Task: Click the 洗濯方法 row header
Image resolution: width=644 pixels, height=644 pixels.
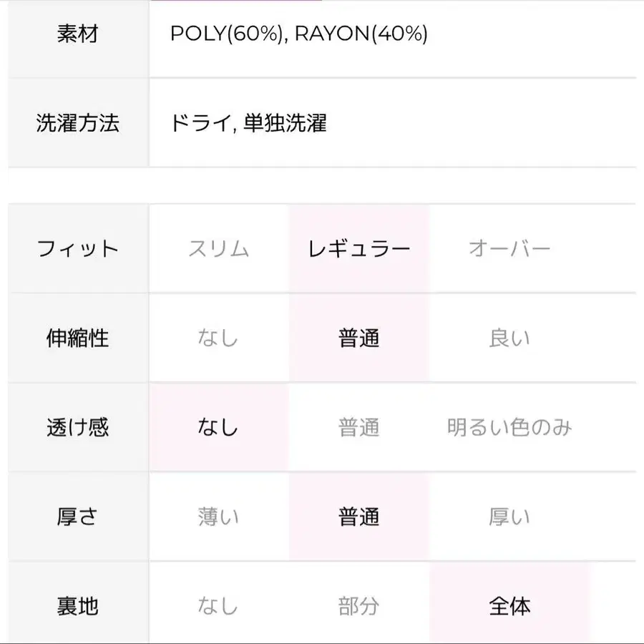Action: pos(77,123)
